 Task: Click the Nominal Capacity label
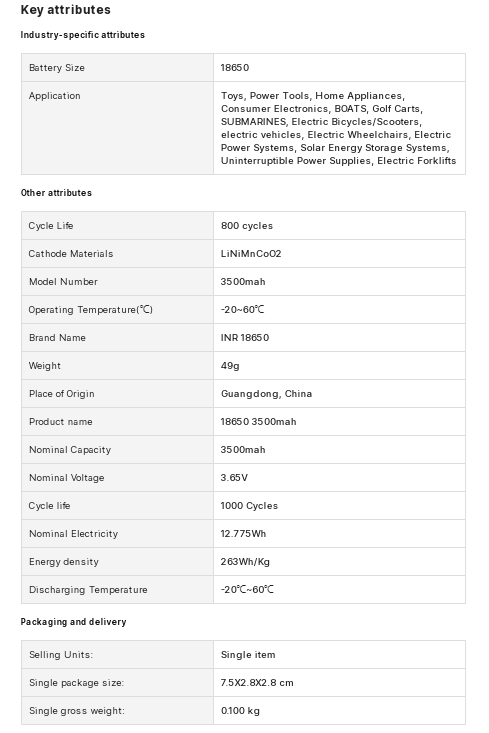(70, 450)
